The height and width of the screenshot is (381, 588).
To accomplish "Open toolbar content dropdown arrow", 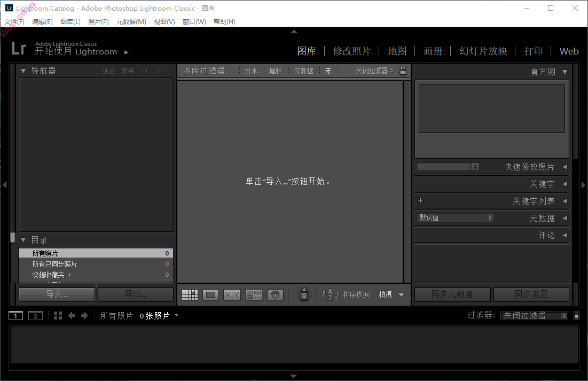I will pyautogui.click(x=401, y=295).
